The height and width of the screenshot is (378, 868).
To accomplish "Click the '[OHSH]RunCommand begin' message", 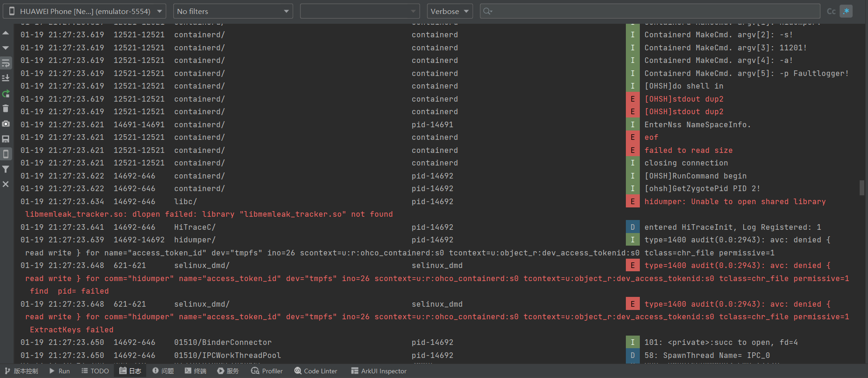I will point(695,176).
